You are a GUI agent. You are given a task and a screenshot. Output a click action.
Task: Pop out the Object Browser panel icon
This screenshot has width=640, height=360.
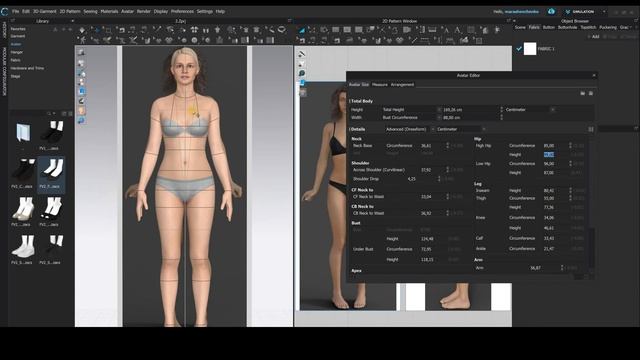tap(636, 21)
